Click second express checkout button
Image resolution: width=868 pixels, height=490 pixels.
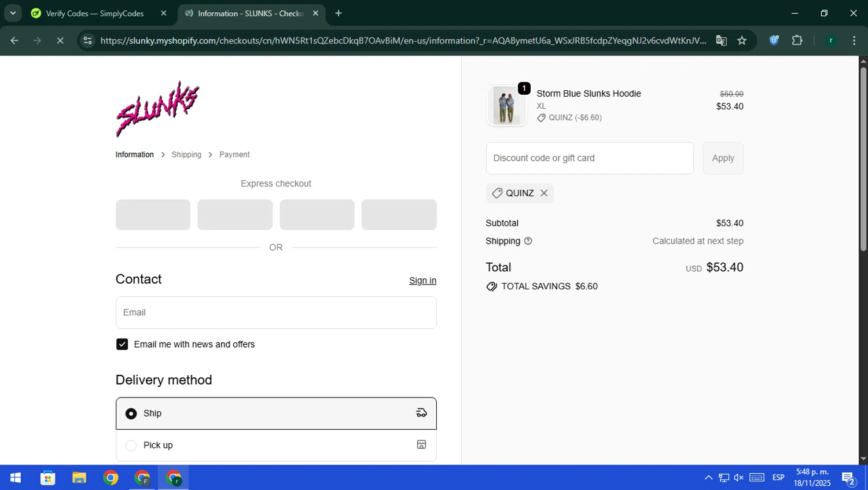235,215
